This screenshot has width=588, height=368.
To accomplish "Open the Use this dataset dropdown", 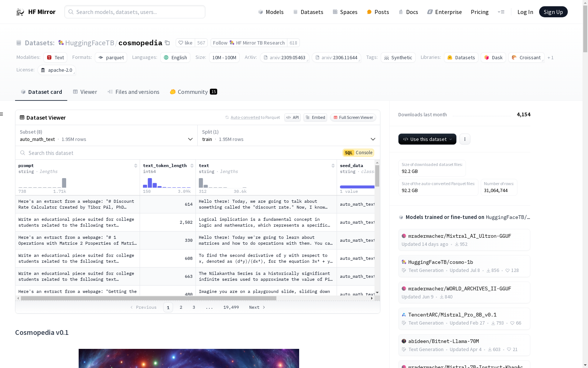I will (x=427, y=139).
